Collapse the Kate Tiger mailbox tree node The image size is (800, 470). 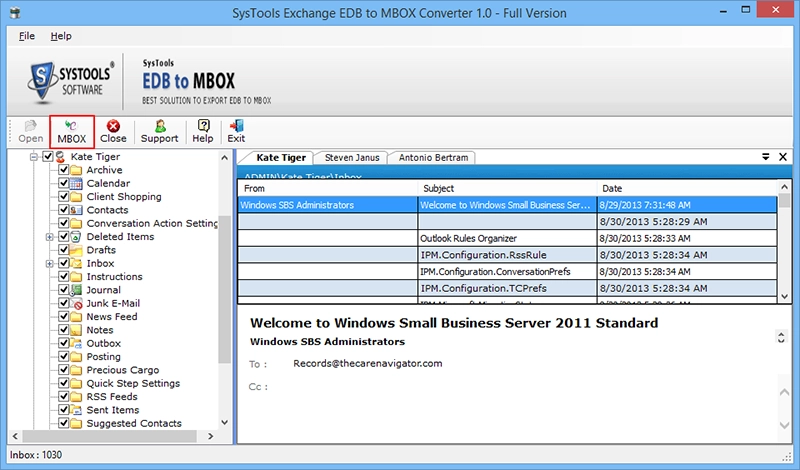click(34, 157)
